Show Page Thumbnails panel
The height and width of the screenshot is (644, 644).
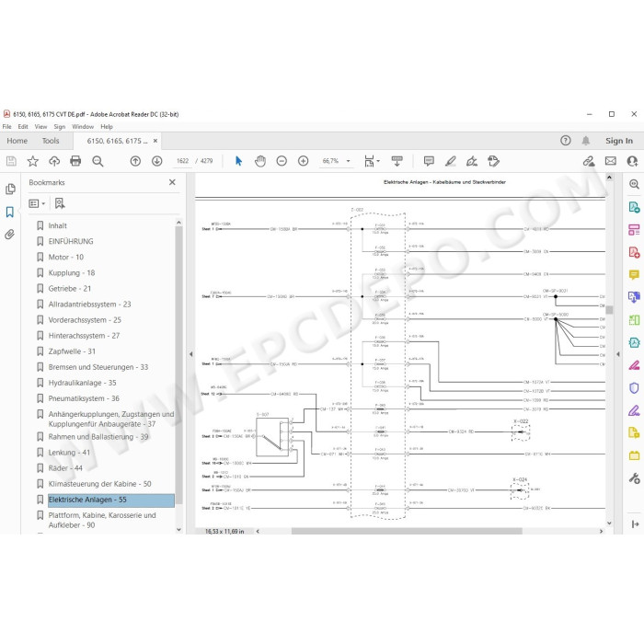pyautogui.click(x=10, y=189)
